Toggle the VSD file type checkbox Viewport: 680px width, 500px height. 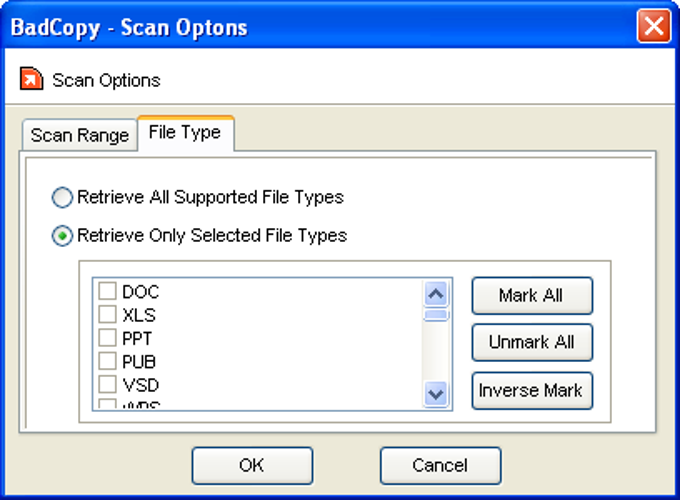coord(107,384)
